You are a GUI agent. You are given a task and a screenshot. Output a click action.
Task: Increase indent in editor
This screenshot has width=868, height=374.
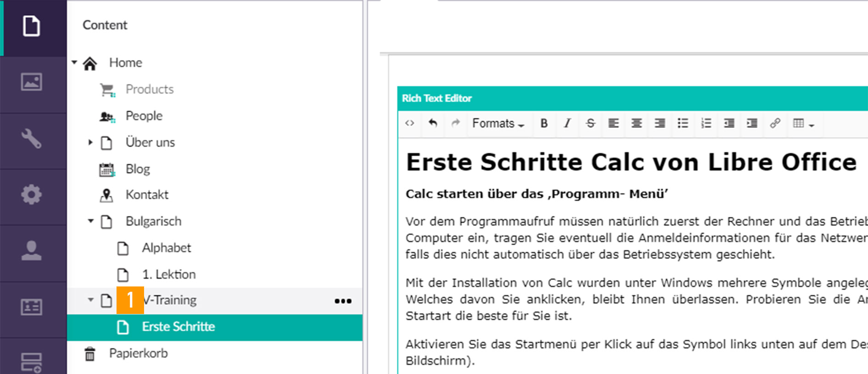pos(752,123)
